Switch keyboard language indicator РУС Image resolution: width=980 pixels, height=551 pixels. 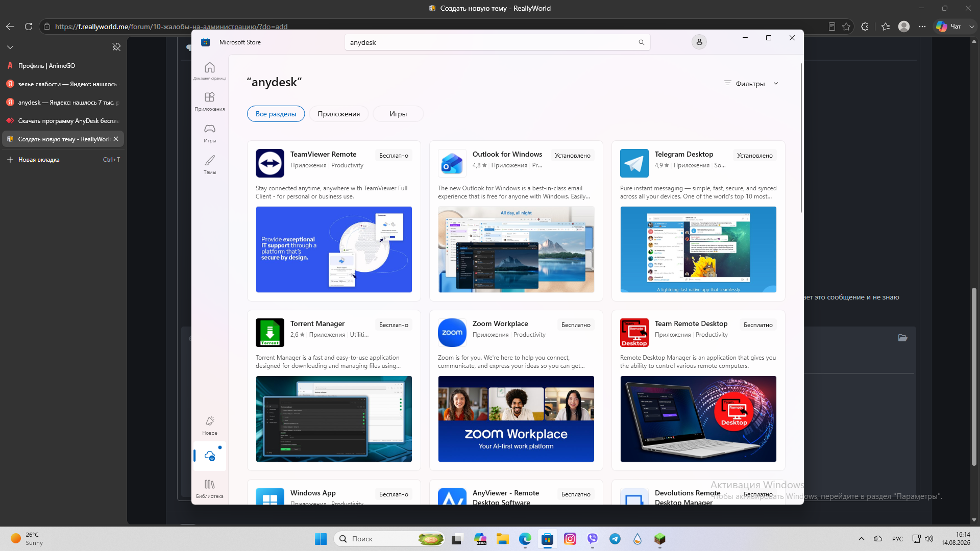click(x=897, y=539)
